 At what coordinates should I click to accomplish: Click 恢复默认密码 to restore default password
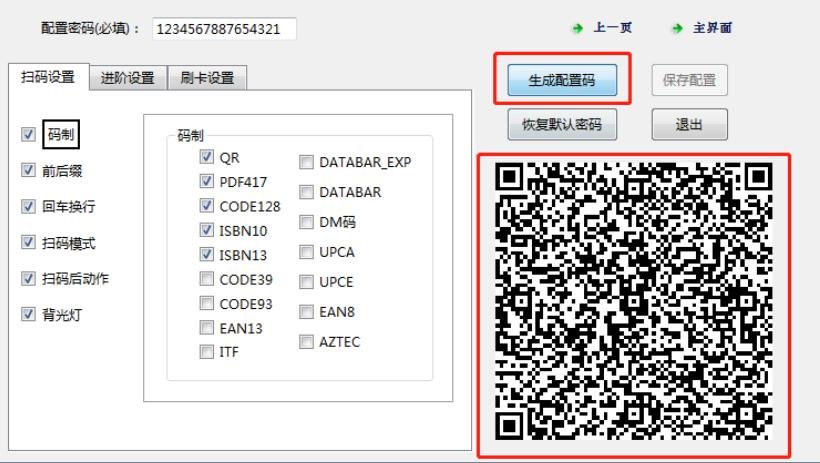[562, 125]
